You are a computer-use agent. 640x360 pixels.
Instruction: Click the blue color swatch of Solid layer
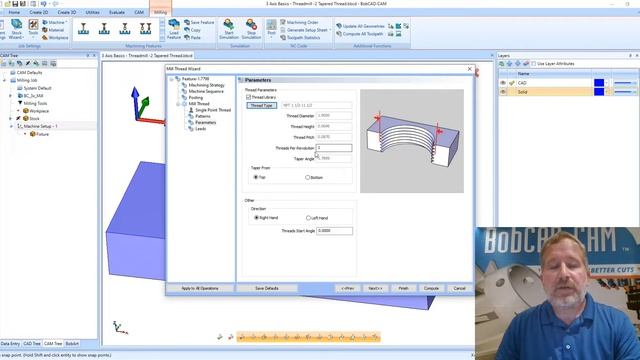click(x=599, y=92)
